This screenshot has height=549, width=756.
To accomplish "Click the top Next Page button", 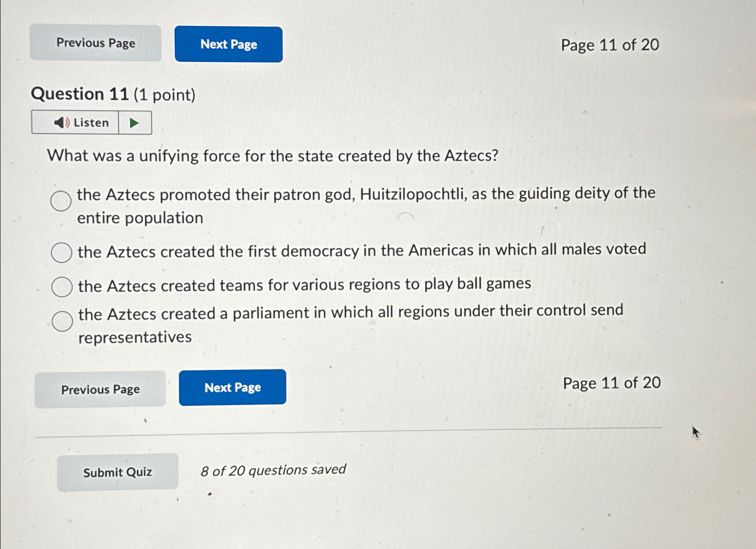I will (x=228, y=44).
